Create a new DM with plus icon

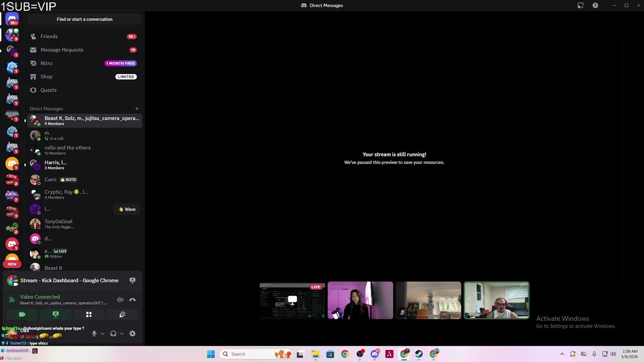tap(136, 109)
